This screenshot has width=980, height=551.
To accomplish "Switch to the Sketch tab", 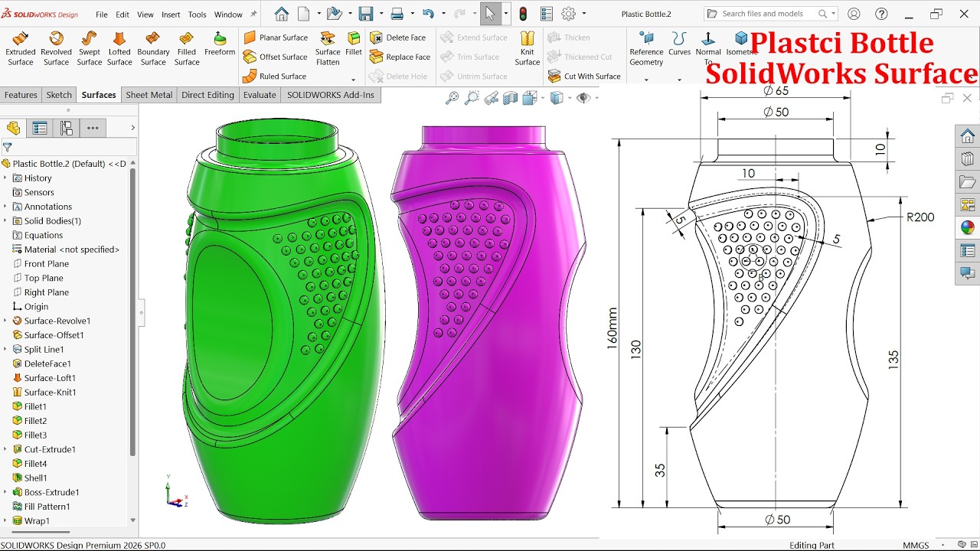I will tap(59, 95).
